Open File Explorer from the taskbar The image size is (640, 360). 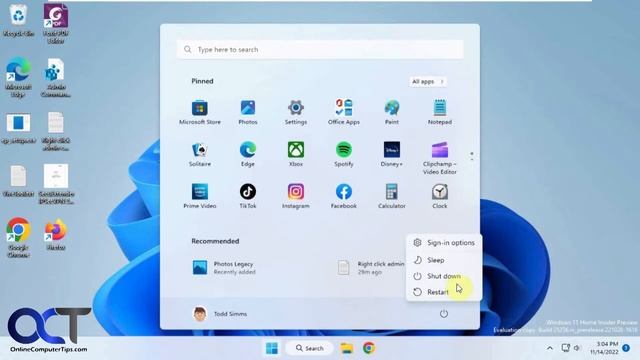(x=347, y=348)
